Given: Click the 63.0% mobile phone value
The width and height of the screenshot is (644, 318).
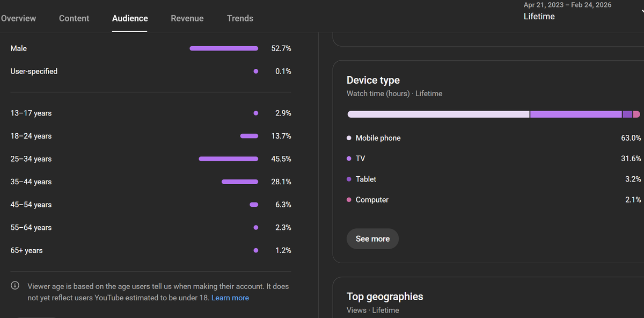Looking at the screenshot, I should pyautogui.click(x=631, y=138).
